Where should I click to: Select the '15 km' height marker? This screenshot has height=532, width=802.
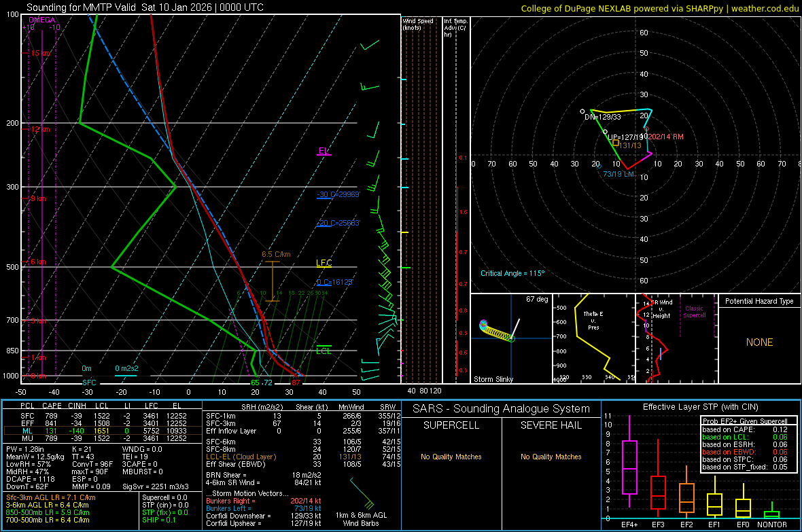click(x=40, y=53)
